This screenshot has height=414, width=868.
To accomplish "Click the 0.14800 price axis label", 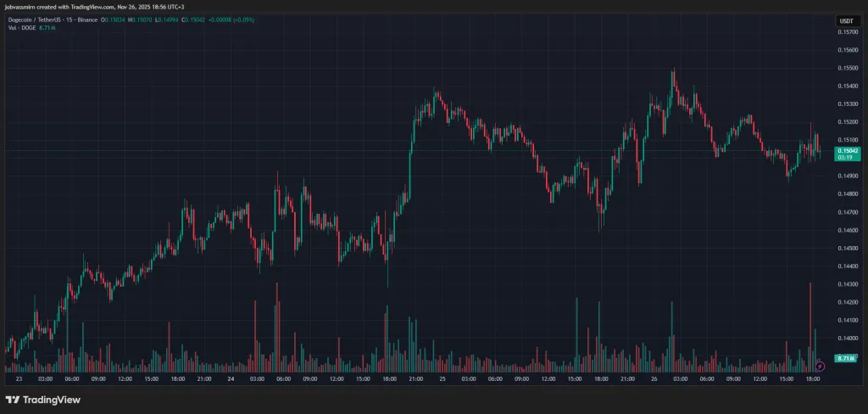I will pyautogui.click(x=846, y=194).
